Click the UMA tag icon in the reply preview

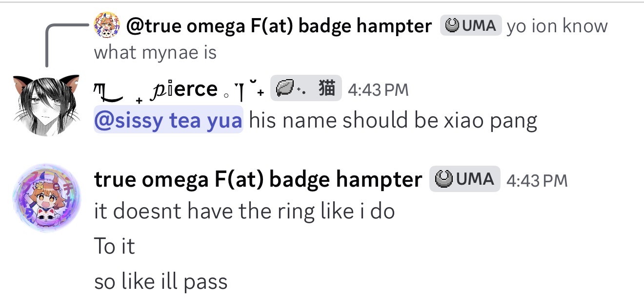click(453, 26)
